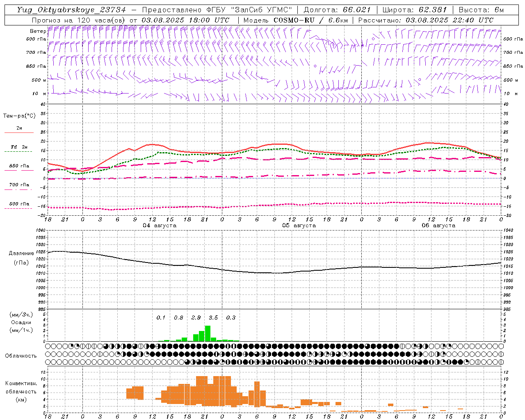Click the Td 2м dew point legend

point(19,149)
